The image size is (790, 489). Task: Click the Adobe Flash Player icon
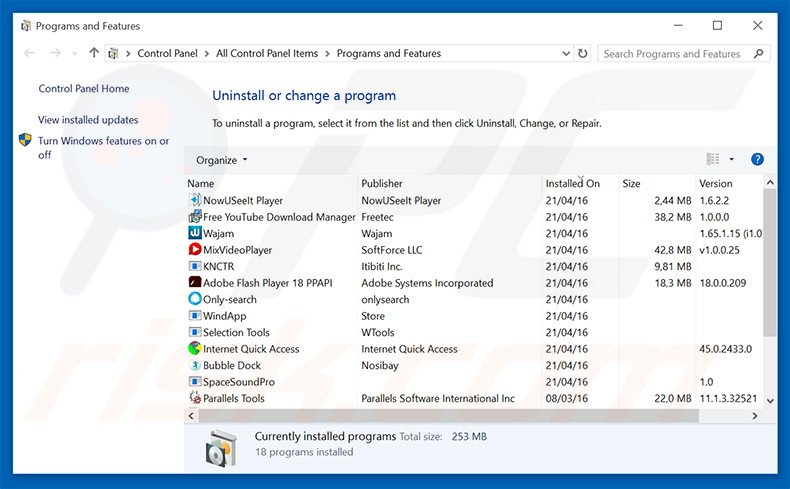194,283
